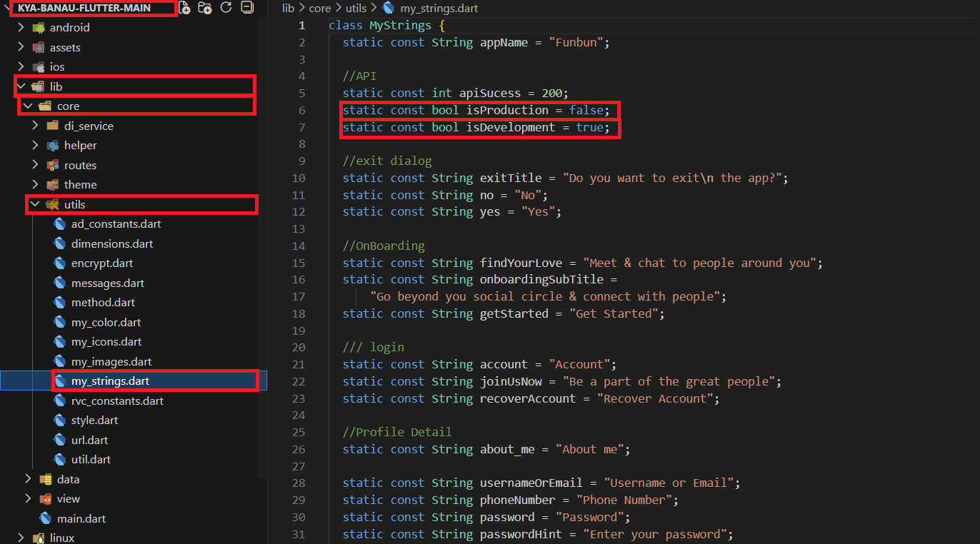Open url.dart file
Screen dimensions: 980x544
[x=89, y=440]
